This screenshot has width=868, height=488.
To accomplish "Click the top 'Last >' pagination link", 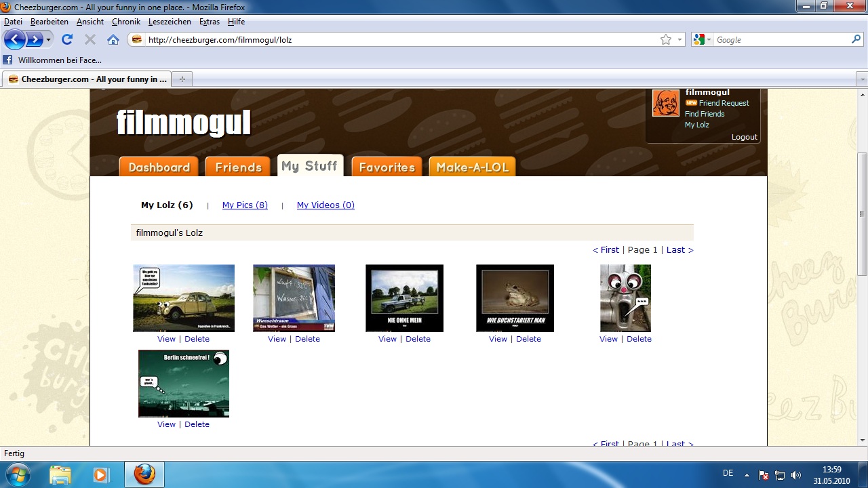I will tap(679, 250).
